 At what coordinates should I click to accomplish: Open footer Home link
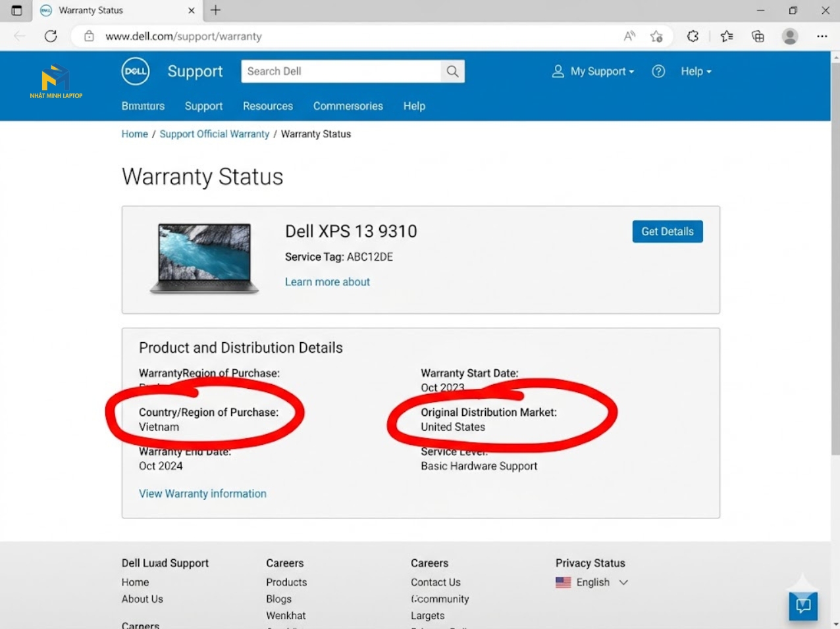point(135,582)
